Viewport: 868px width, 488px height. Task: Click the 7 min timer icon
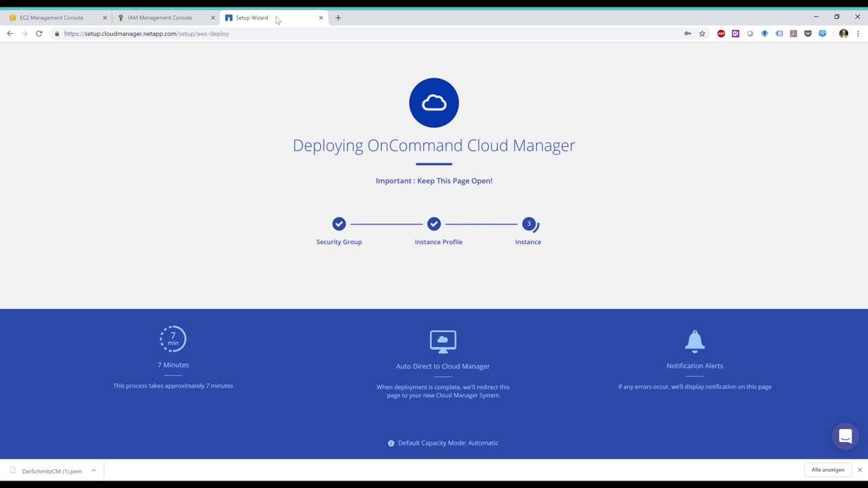[x=173, y=339]
